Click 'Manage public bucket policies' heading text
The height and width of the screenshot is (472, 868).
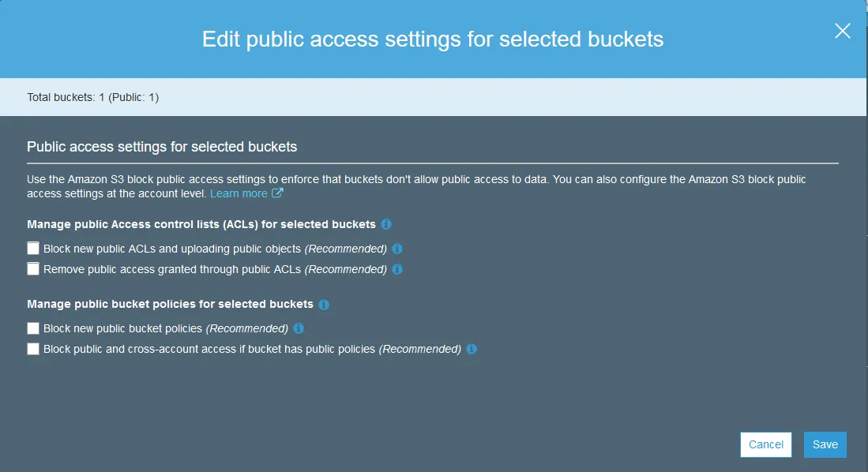[170, 304]
